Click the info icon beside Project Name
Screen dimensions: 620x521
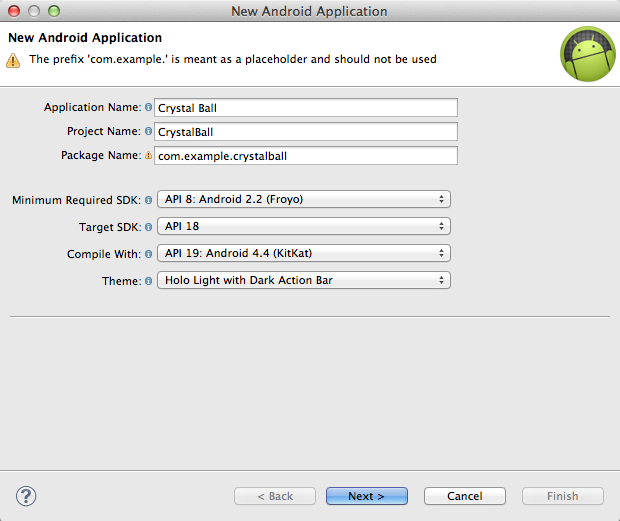point(149,132)
